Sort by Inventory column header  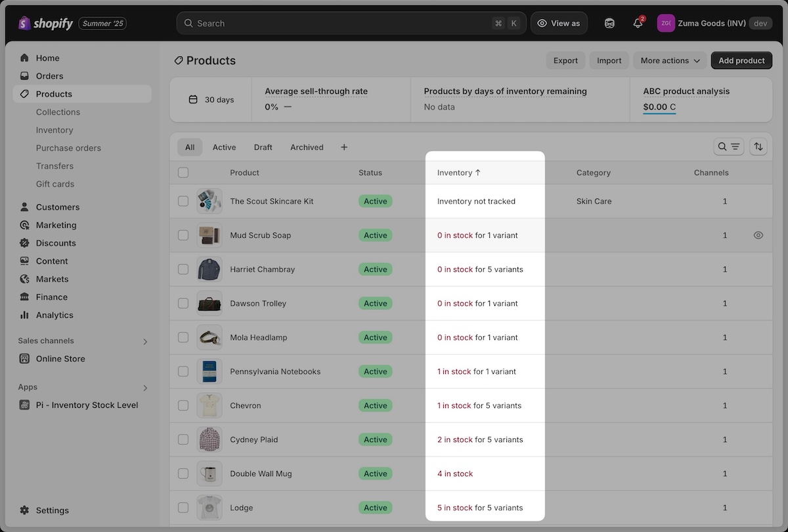[459, 173]
